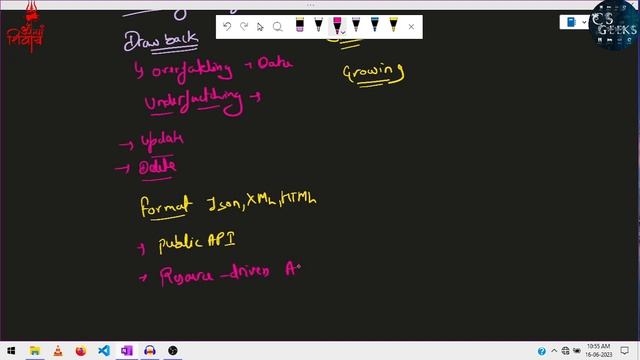The image size is (640, 360).
Task: Show hidden system tray icons
Action: tap(554, 351)
